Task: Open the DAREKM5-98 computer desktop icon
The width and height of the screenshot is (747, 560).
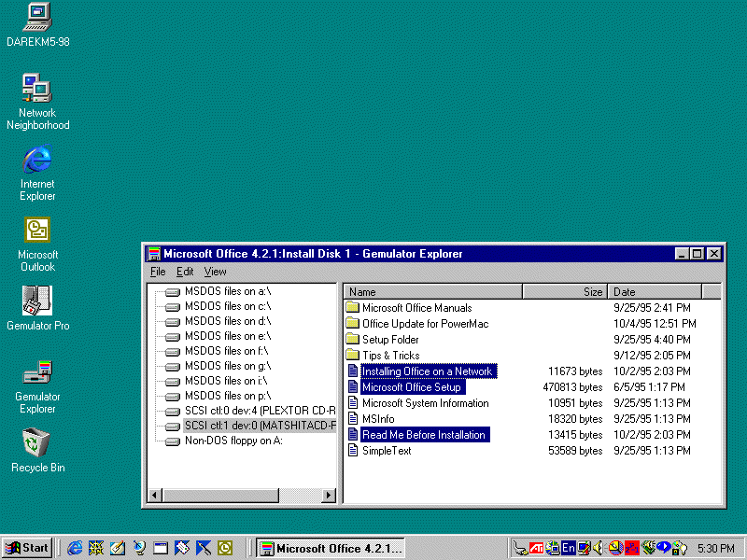Action: [x=38, y=25]
